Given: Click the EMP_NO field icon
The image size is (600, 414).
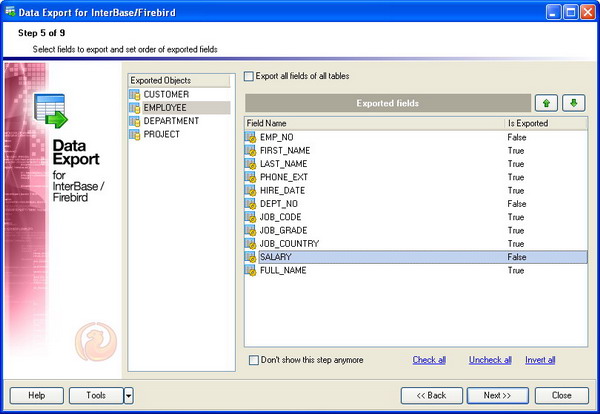Looking at the screenshot, I should 250,137.
